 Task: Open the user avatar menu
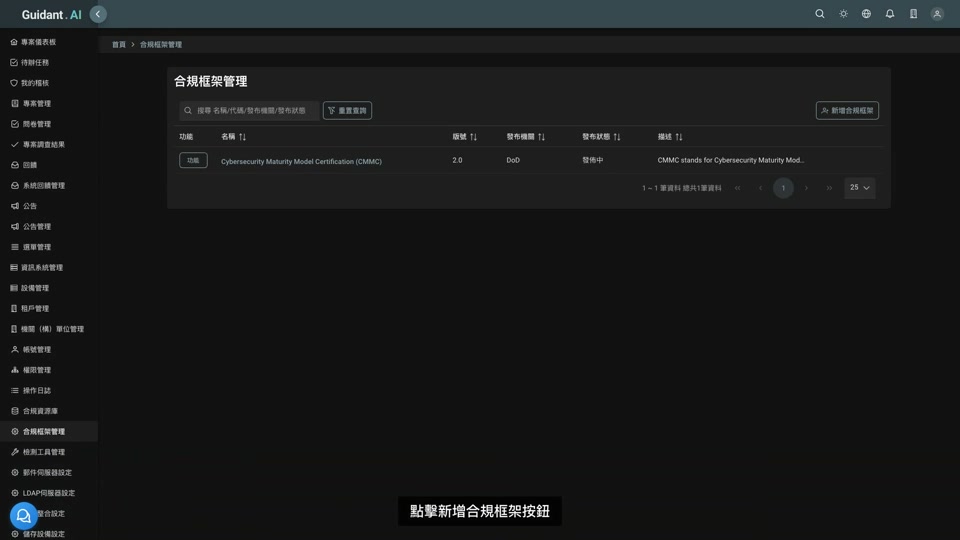[x=937, y=13]
